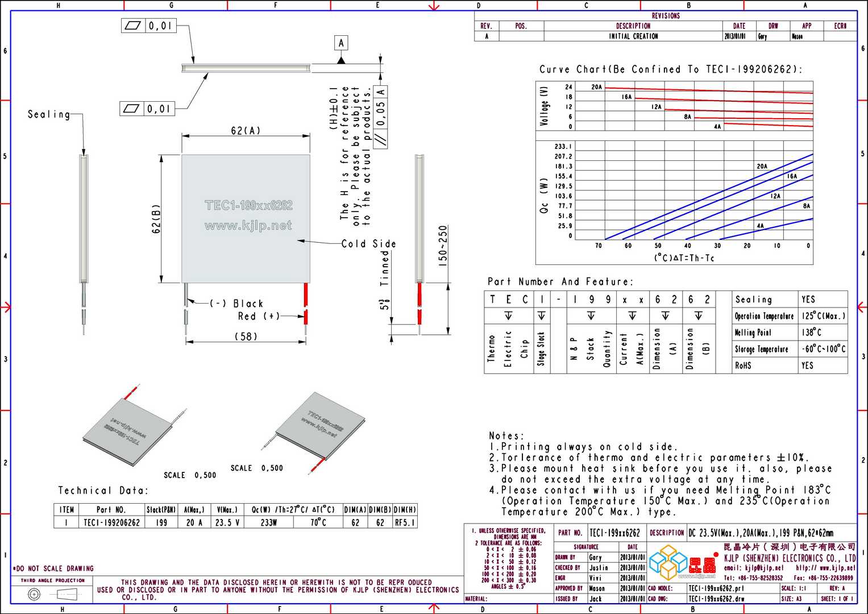Click the RoHS label
868x614 pixels.
coord(742,366)
